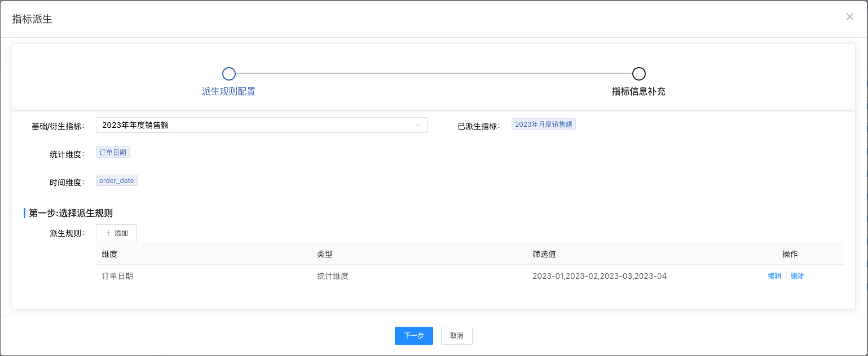Click the 类型 column header
This screenshot has height=356, width=868.
click(x=325, y=254)
